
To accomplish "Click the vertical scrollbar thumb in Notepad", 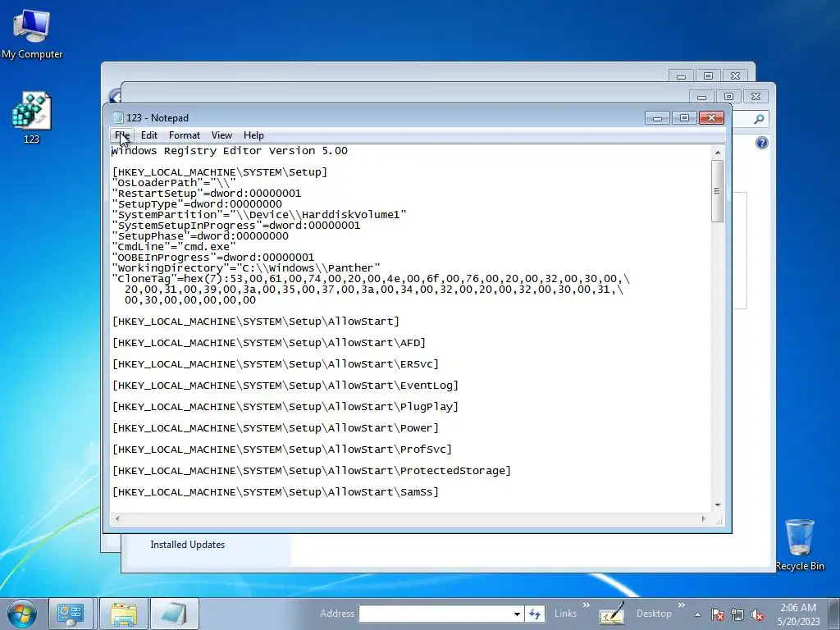I will pos(717,190).
